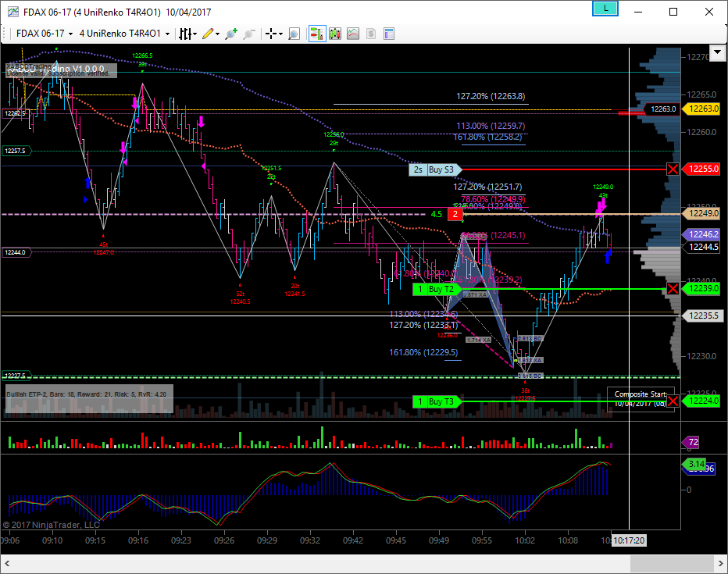Click the 12235.5 price axis label
728x574 pixels.
click(x=703, y=316)
